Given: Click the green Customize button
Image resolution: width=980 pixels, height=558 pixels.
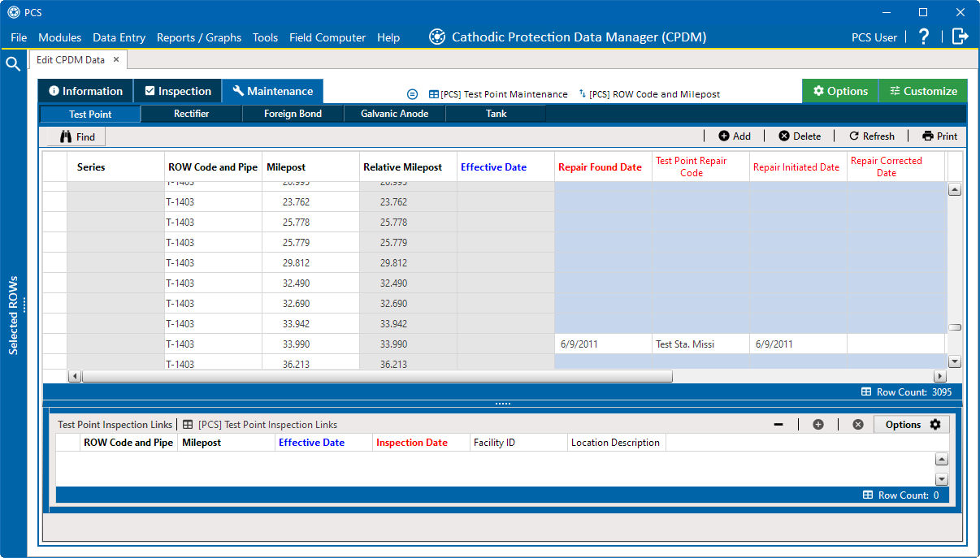Looking at the screenshot, I should pos(922,91).
